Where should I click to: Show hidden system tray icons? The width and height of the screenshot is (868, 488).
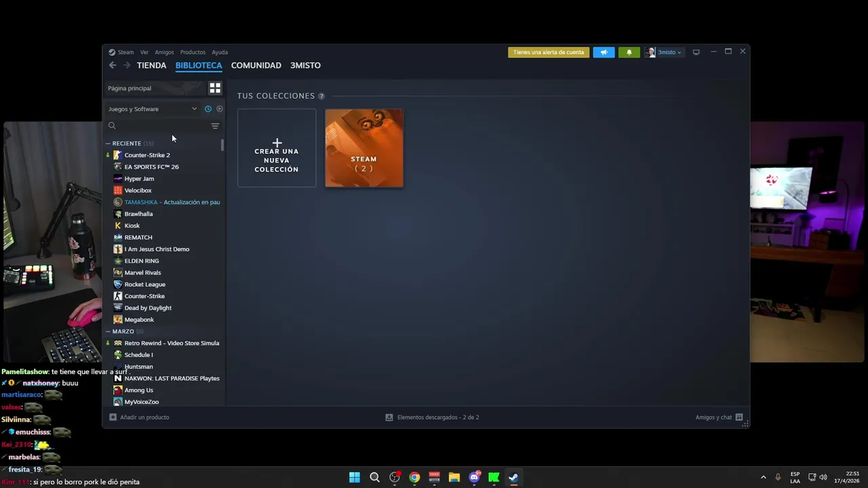point(763,477)
